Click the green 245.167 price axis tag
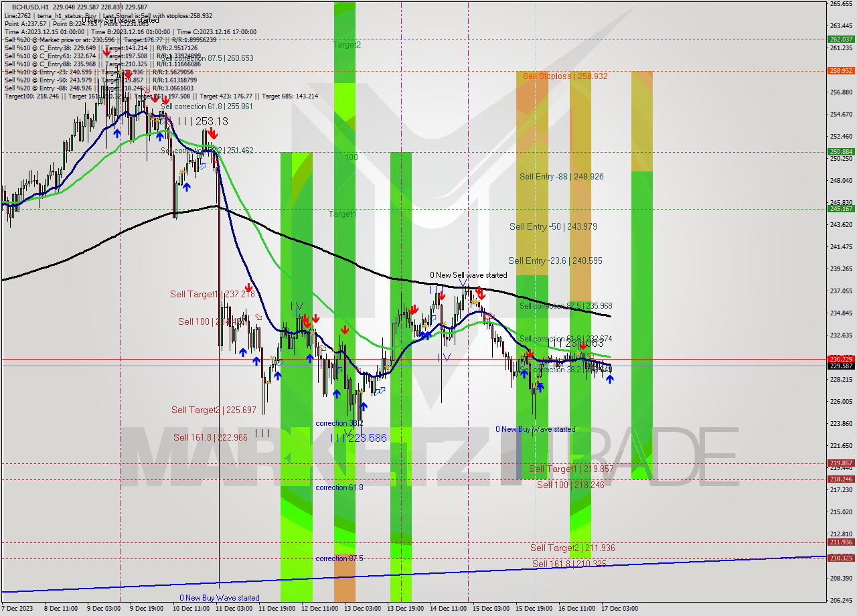 tap(841, 208)
